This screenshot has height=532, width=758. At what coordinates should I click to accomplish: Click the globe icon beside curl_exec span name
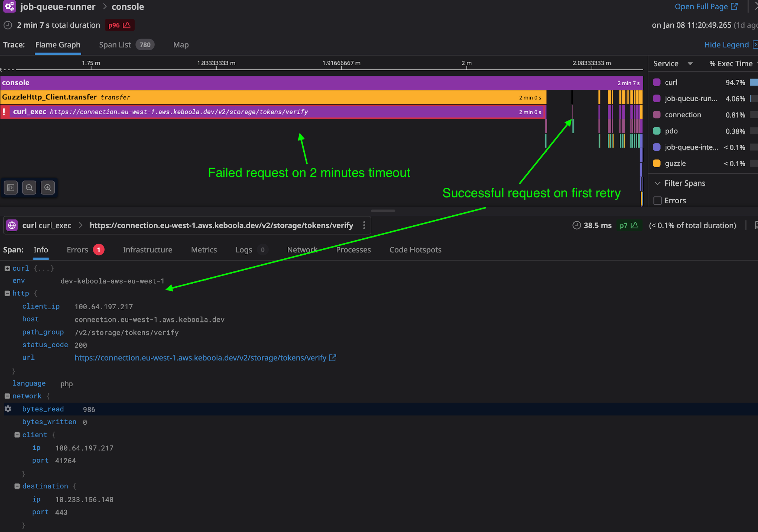[12, 225]
